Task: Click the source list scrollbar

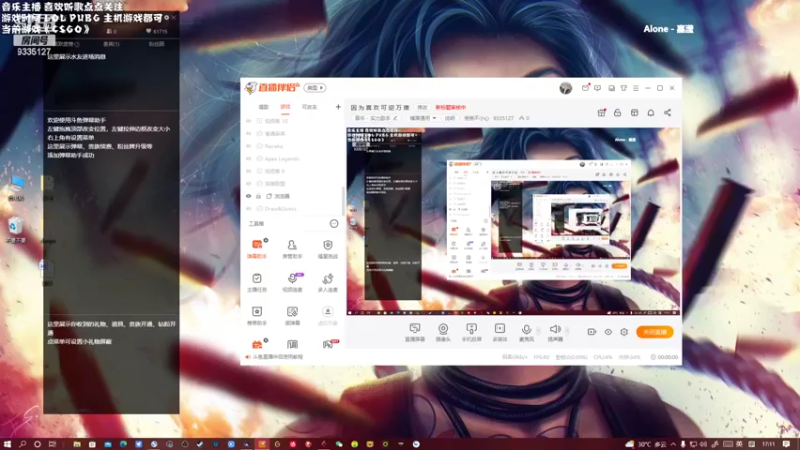Action: click(x=343, y=199)
